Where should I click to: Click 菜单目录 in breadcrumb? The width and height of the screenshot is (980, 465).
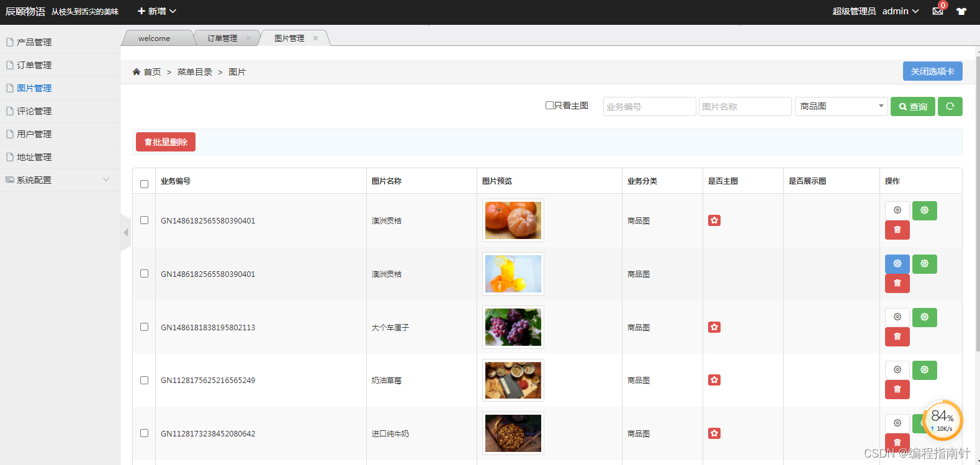pyautogui.click(x=194, y=72)
